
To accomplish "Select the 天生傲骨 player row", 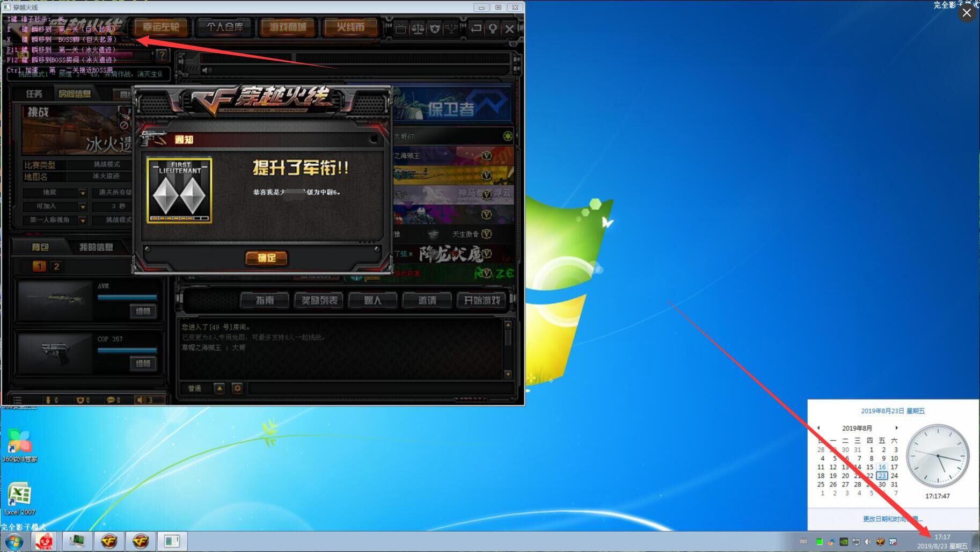I will 454,234.
